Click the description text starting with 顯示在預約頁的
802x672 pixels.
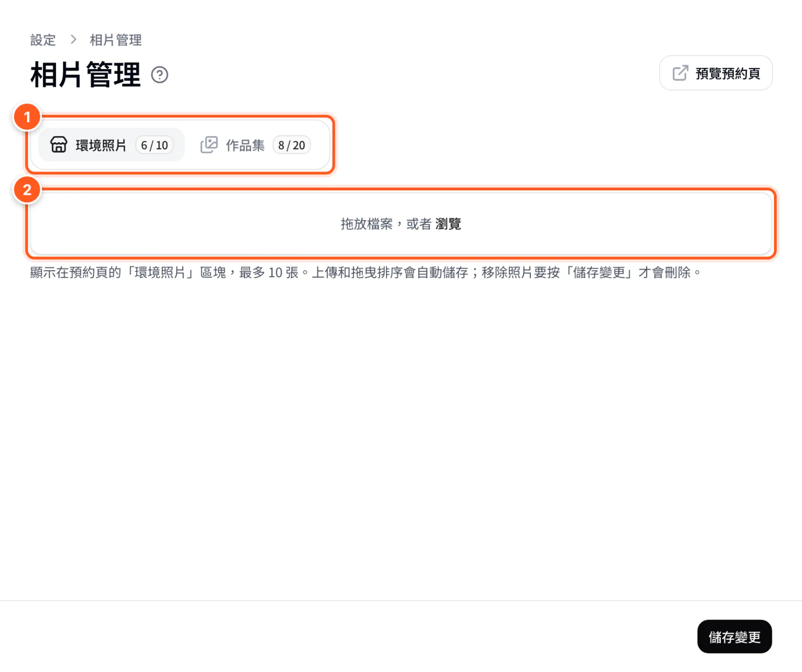click(x=365, y=273)
